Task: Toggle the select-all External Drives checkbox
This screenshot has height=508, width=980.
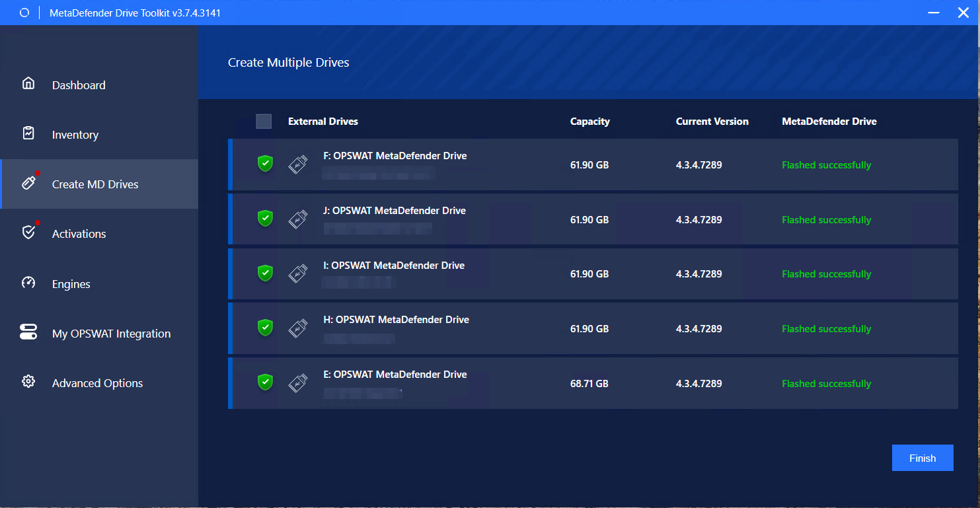Action: (x=264, y=122)
